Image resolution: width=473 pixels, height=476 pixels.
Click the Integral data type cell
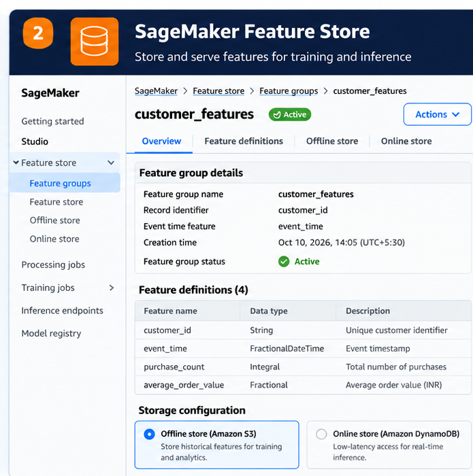(265, 367)
